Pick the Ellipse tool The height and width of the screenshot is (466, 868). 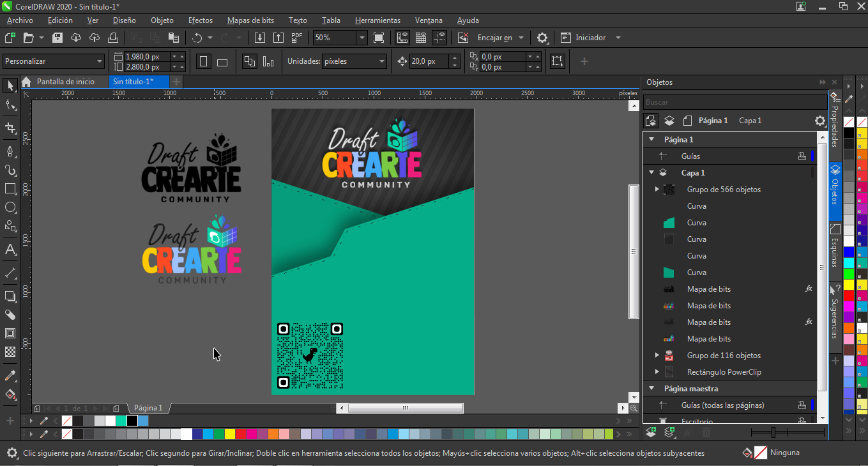(x=10, y=207)
